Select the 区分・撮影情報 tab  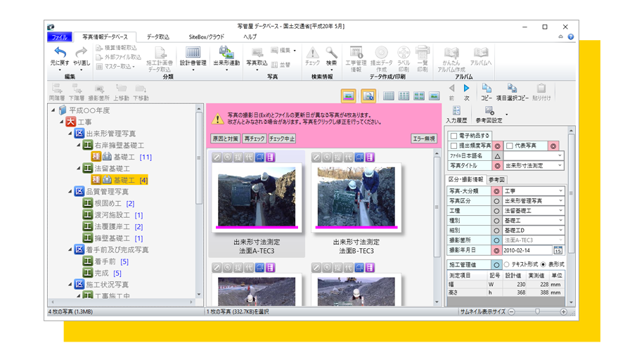(x=465, y=180)
